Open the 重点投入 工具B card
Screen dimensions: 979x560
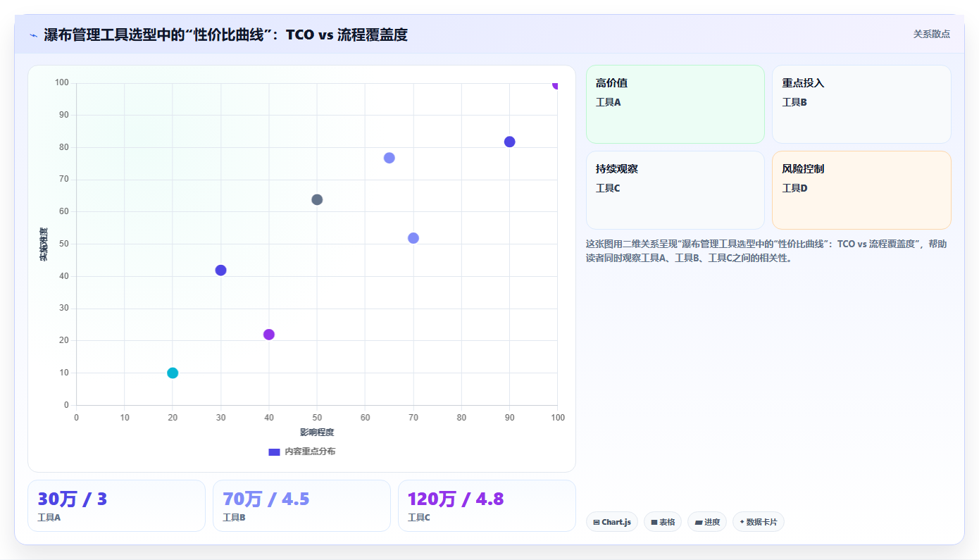861,104
